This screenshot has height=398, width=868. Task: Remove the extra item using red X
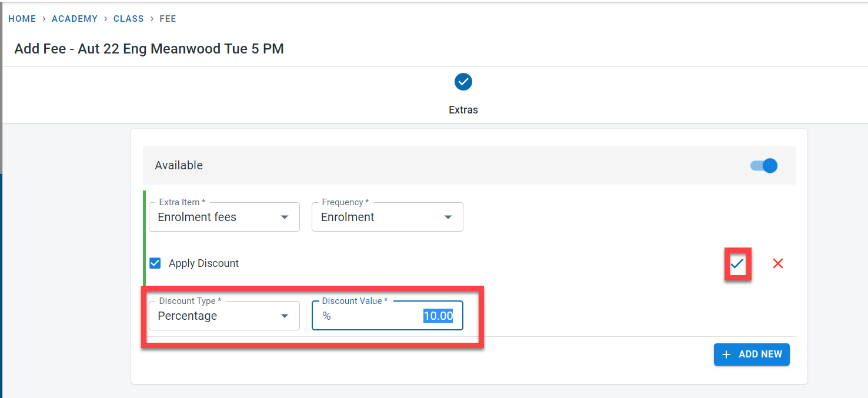pos(777,264)
